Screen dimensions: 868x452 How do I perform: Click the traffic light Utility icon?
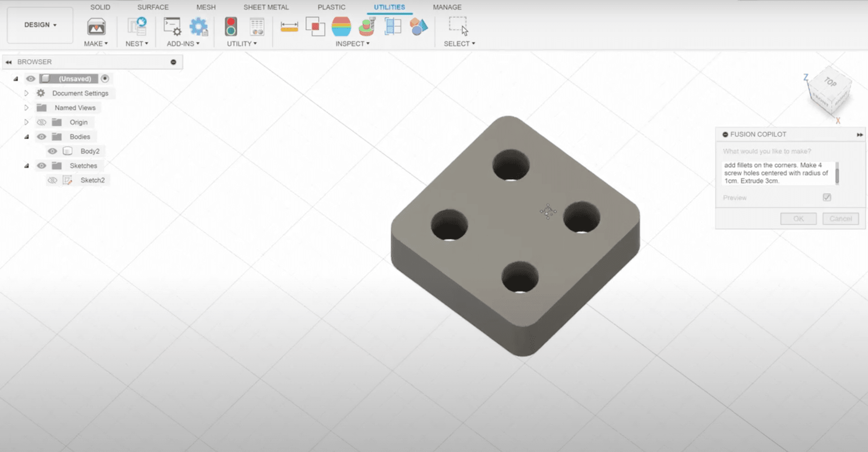[231, 27]
